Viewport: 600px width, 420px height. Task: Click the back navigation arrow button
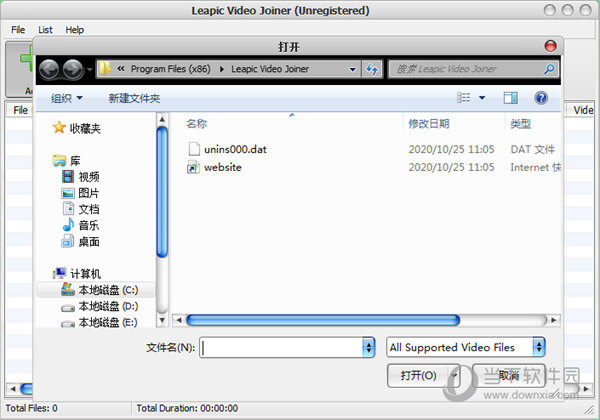click(49, 70)
